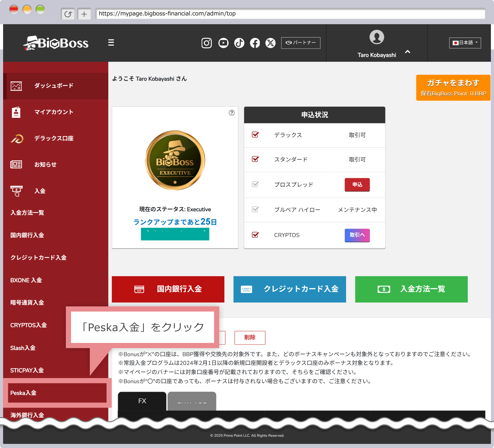Toggle the hamburger menu icon
This screenshot has height=448, width=494.
point(111,42)
